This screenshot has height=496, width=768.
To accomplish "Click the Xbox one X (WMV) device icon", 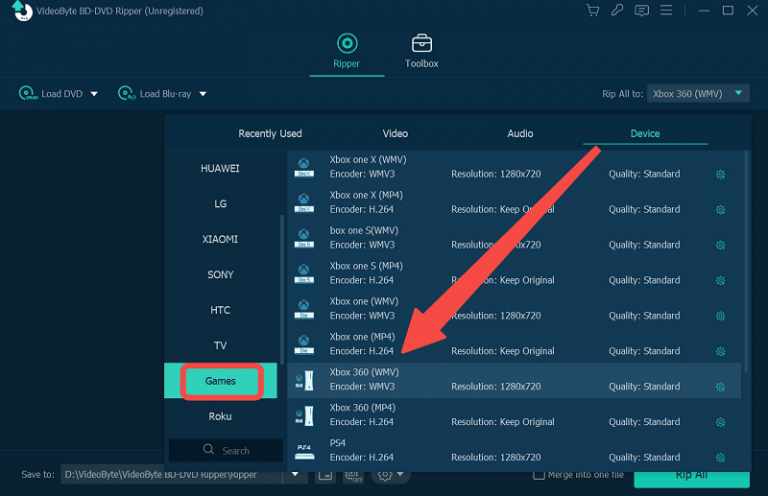I will (x=304, y=167).
